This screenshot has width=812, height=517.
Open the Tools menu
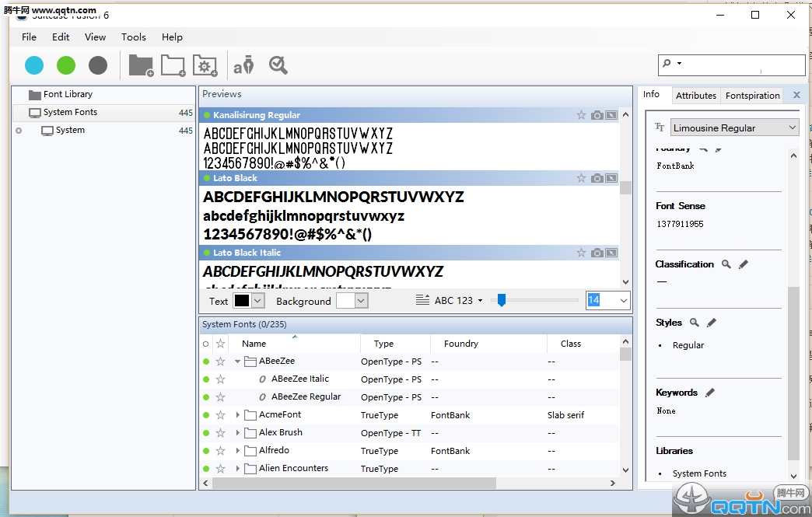pos(134,37)
